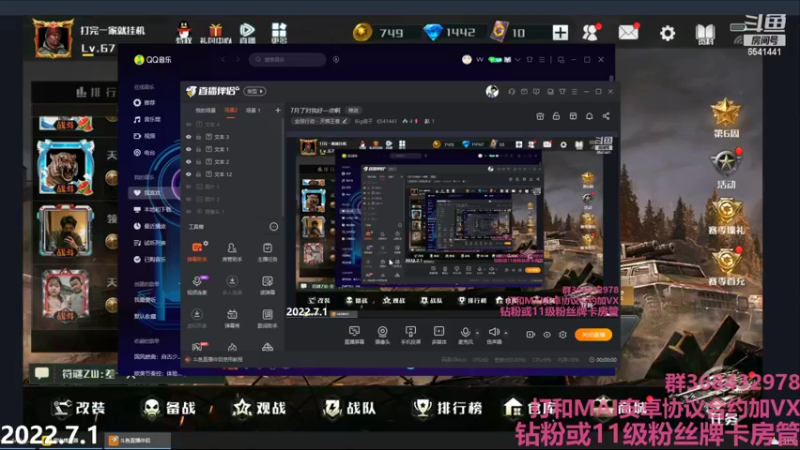
Task: Click the tiger avatar in the game ranking list
Action: point(66,167)
